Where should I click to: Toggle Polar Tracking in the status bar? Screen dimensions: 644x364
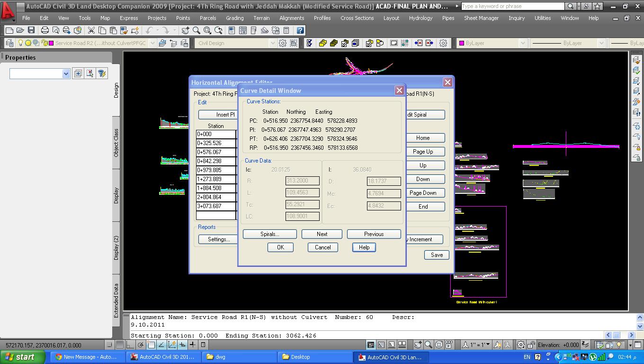pyautogui.click(x=141, y=345)
